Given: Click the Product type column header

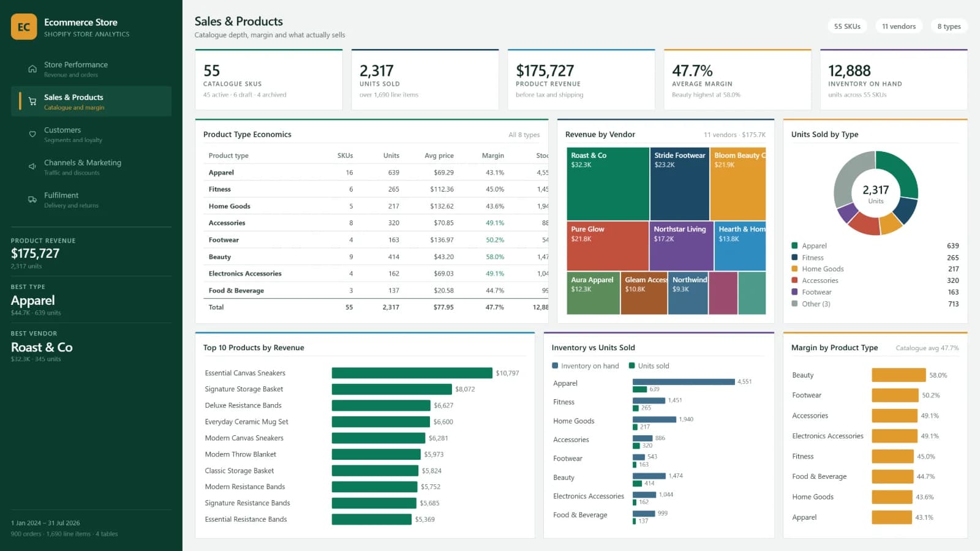Looking at the screenshot, I should point(228,156).
